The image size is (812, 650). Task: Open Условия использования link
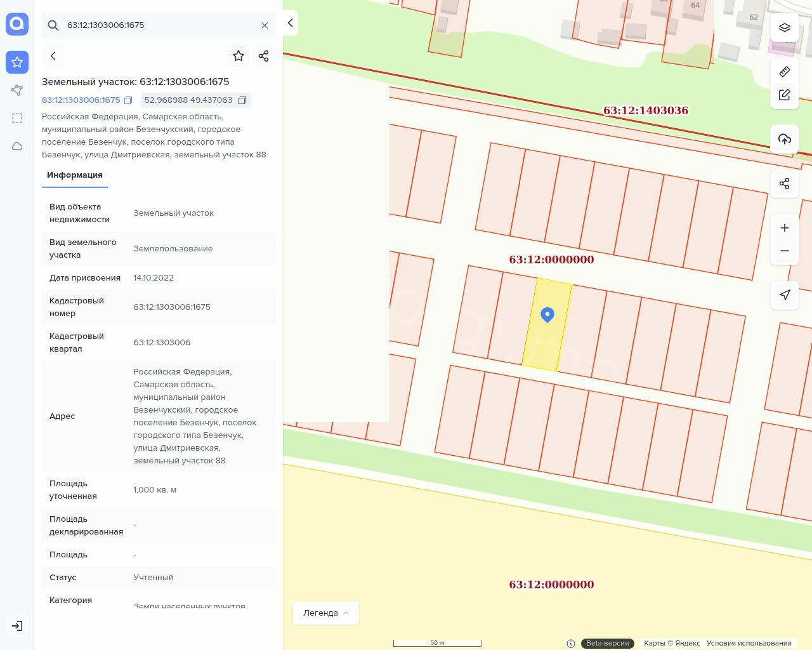749,643
